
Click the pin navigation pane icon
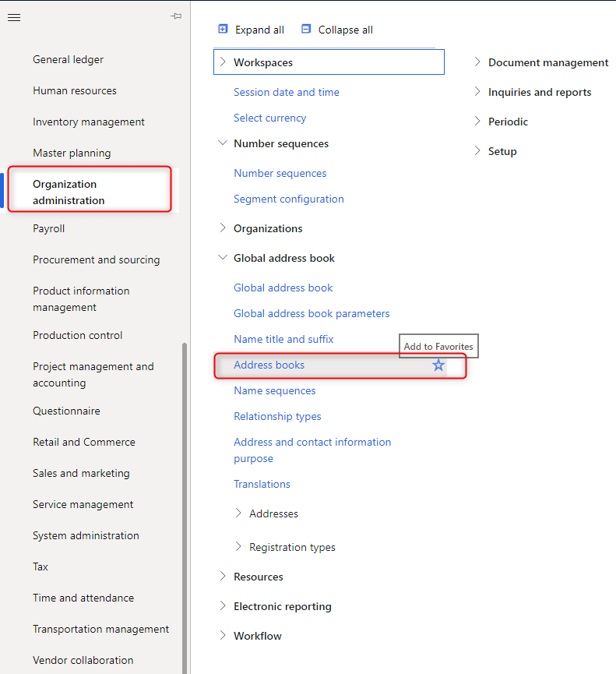click(176, 16)
